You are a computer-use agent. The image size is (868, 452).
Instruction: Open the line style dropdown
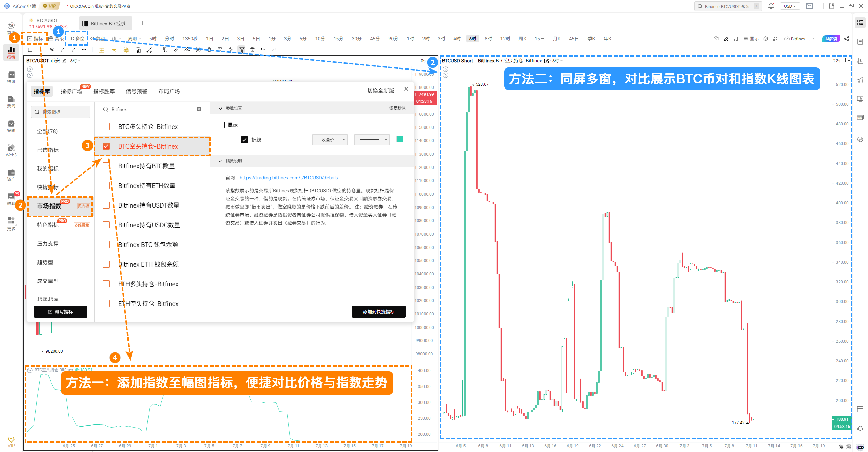coord(372,140)
